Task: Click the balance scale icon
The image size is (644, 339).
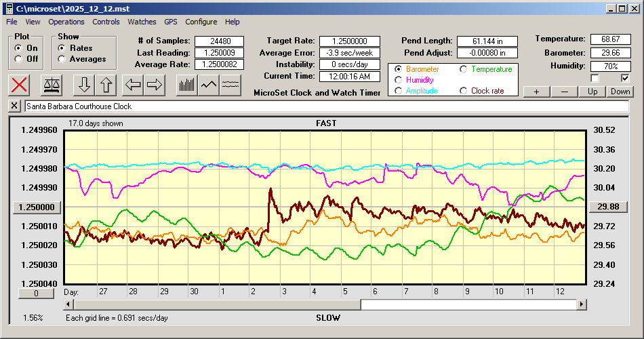Action: click(x=51, y=85)
